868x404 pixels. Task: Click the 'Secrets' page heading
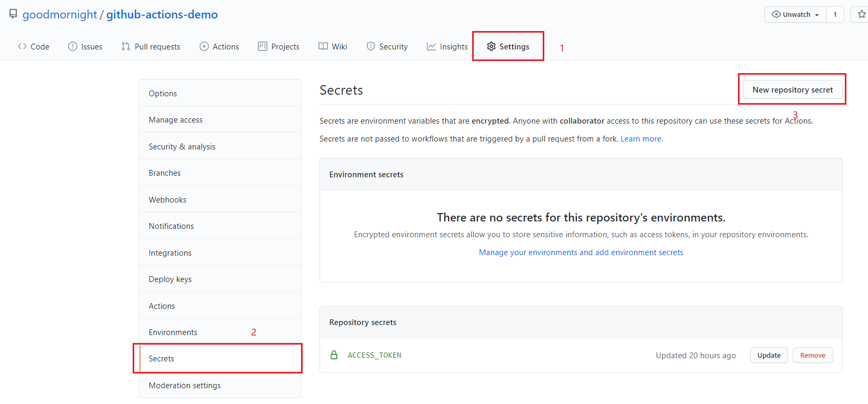341,90
